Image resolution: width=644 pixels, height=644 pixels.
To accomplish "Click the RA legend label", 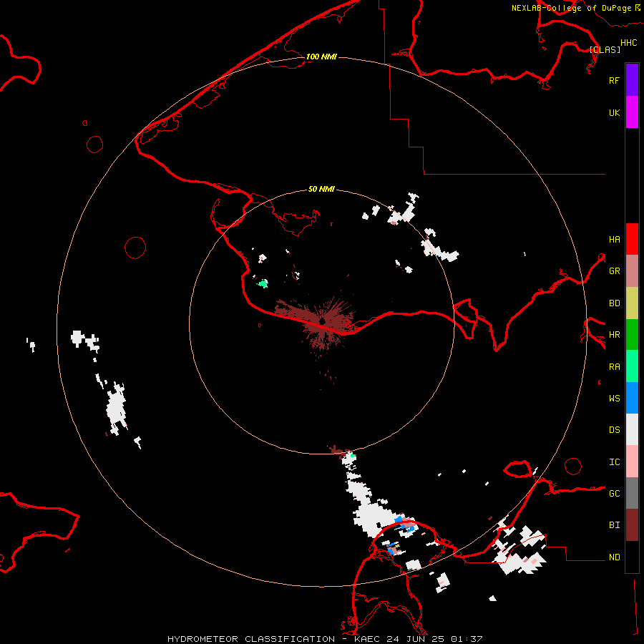I will pos(614,367).
